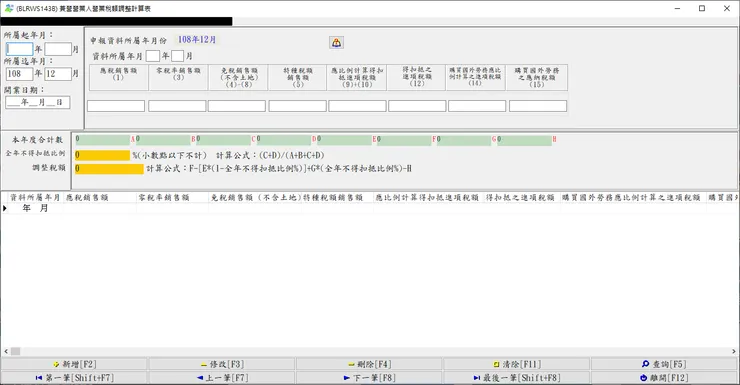This screenshot has height=385, width=740.
Task: Click the warning icon button beside 108年12月
Action: click(x=336, y=43)
